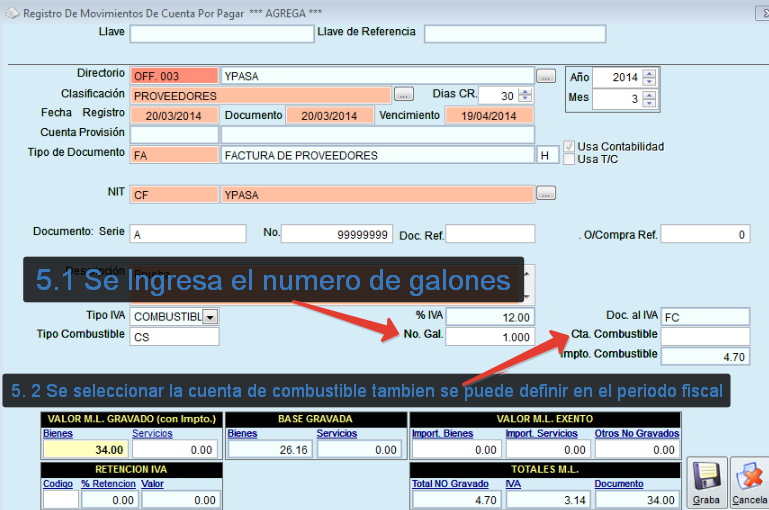Select the Documento Serie field

click(187, 234)
